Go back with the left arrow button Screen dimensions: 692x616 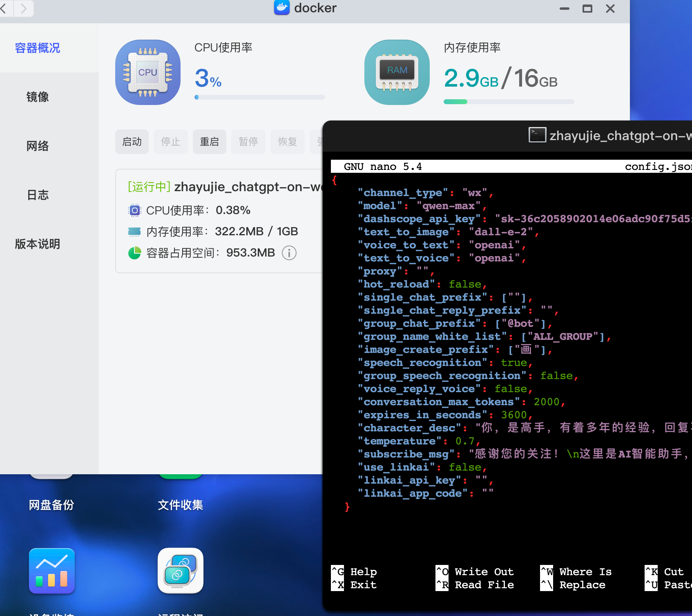(x=4, y=8)
